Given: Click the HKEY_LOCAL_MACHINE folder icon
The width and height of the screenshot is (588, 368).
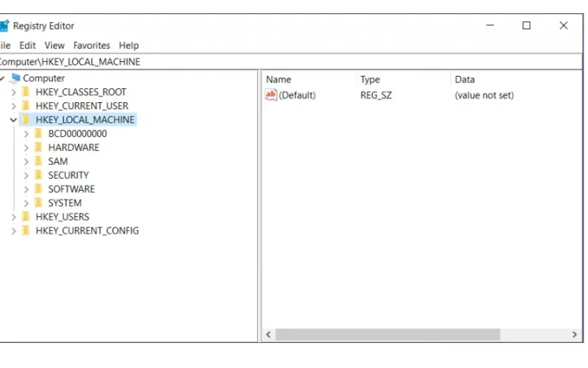Looking at the screenshot, I should pyautogui.click(x=26, y=120).
